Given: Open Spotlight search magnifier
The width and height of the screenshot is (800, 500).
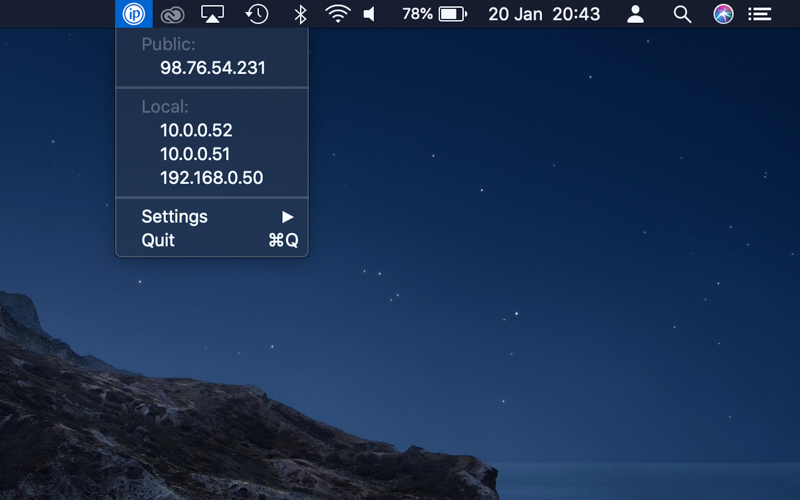Looking at the screenshot, I should (682, 14).
